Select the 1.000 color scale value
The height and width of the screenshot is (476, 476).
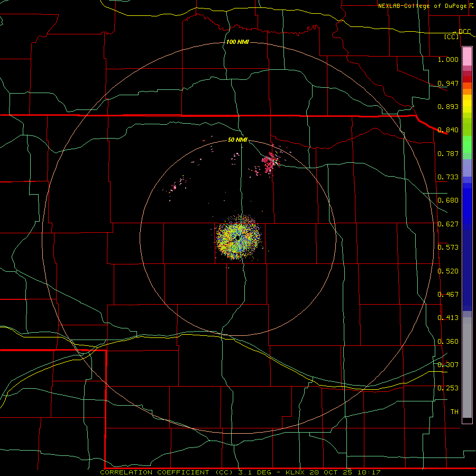tap(448, 59)
